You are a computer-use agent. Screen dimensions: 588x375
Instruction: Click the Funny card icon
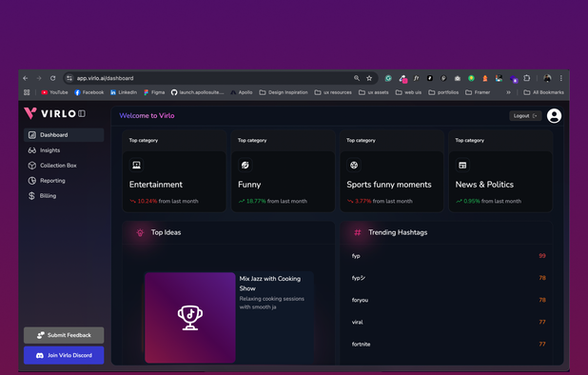[x=245, y=165]
